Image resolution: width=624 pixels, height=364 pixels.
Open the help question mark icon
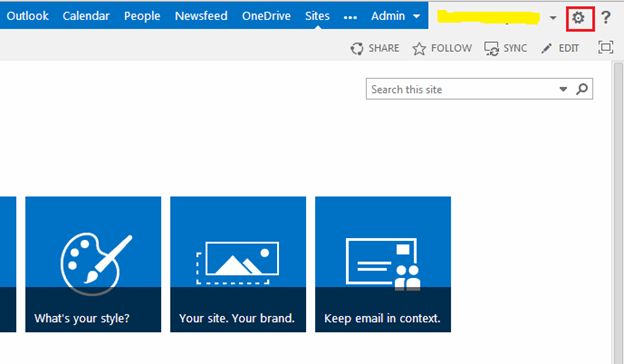tap(606, 18)
